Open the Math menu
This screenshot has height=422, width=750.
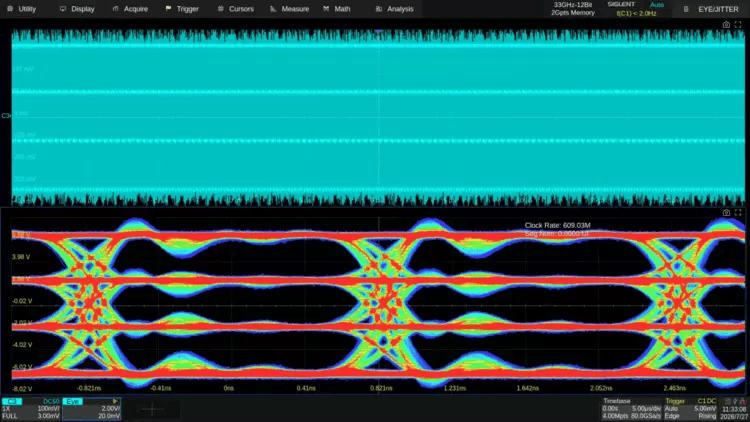point(337,9)
